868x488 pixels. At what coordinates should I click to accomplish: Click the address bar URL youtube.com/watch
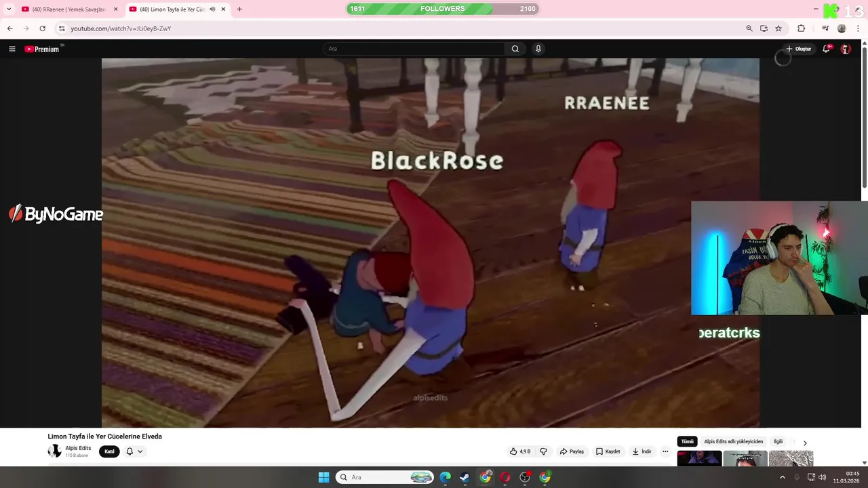(121, 28)
